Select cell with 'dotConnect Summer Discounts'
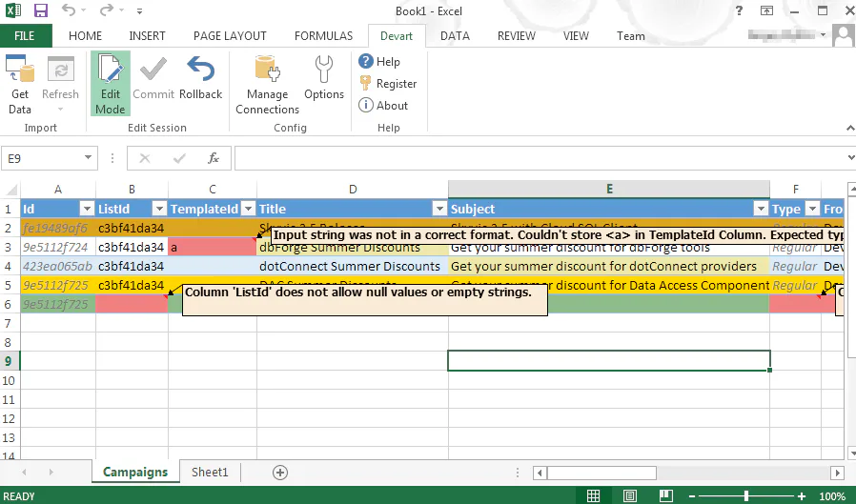The height and width of the screenshot is (504, 856). [353, 266]
